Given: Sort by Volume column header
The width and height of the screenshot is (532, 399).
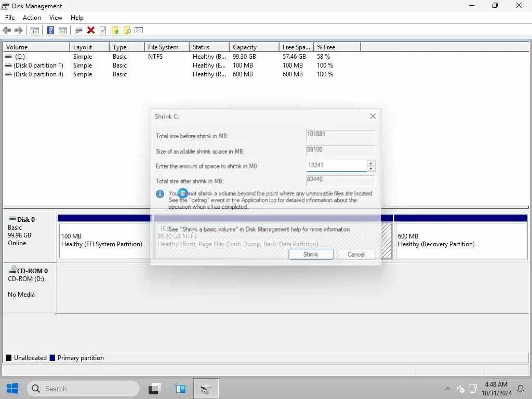Looking at the screenshot, I should point(36,47).
